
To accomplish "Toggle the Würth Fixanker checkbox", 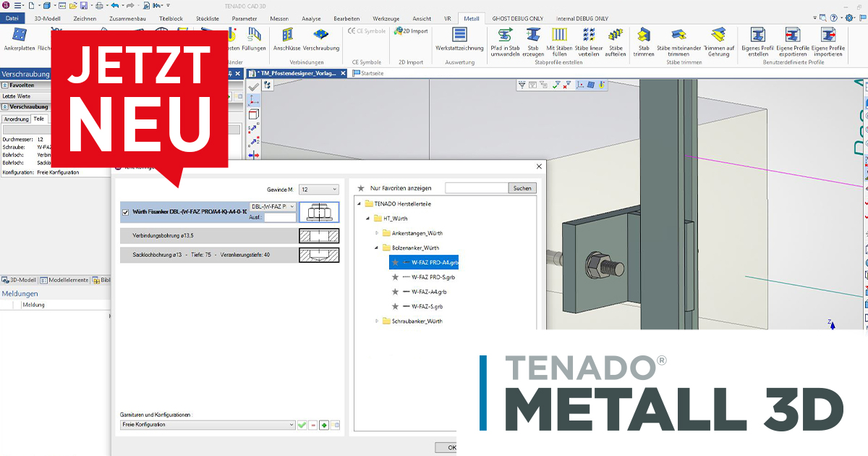I will pos(126,212).
